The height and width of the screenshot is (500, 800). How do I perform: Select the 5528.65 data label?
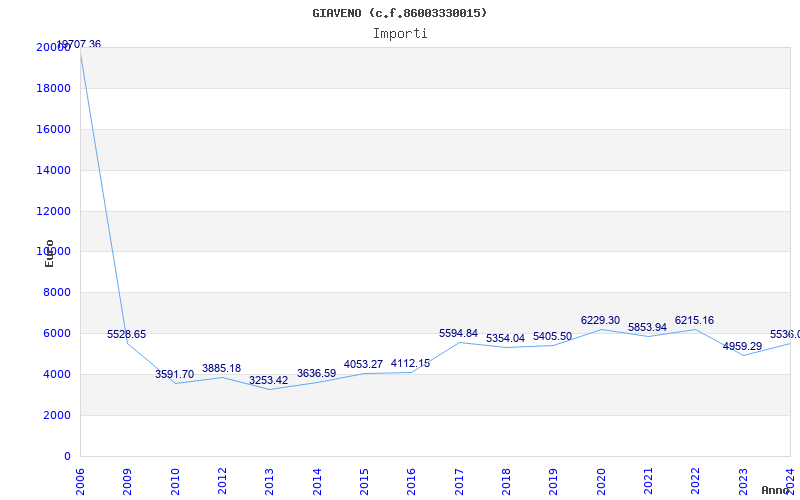click(127, 334)
